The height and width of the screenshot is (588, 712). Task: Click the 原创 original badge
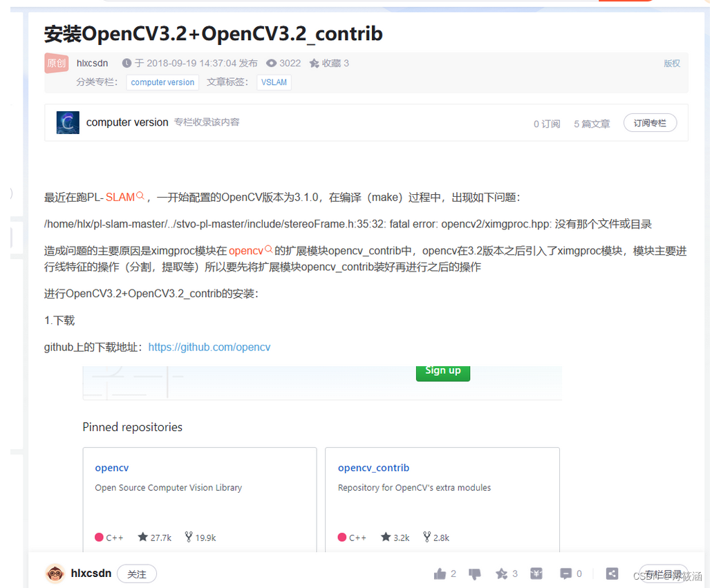click(x=56, y=63)
